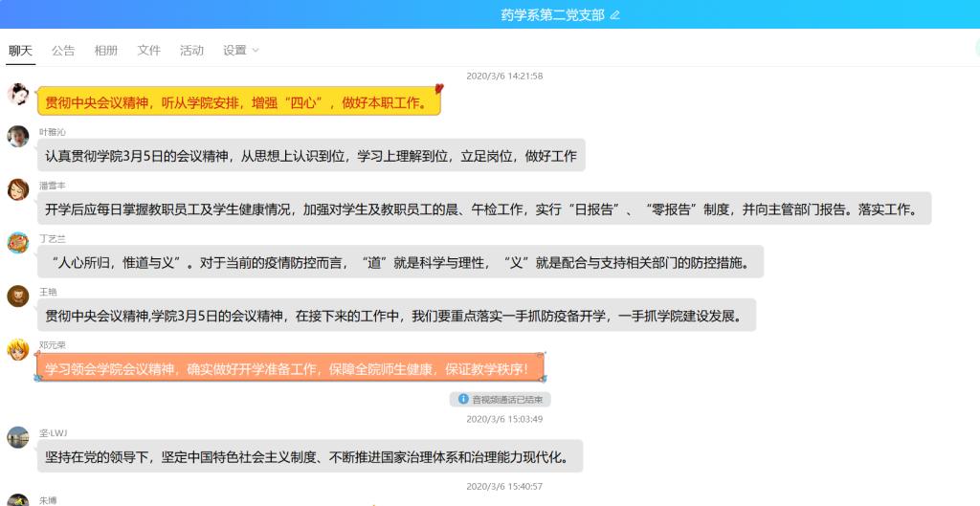Click username 叶雅沁 above message
Screen dimensions: 980x506
click(53, 132)
